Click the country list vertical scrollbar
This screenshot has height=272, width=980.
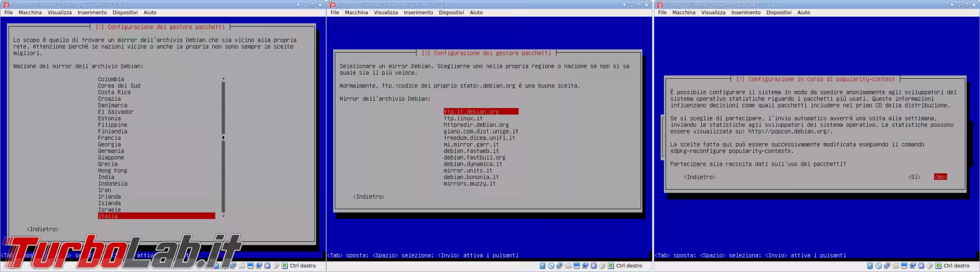coord(223,146)
